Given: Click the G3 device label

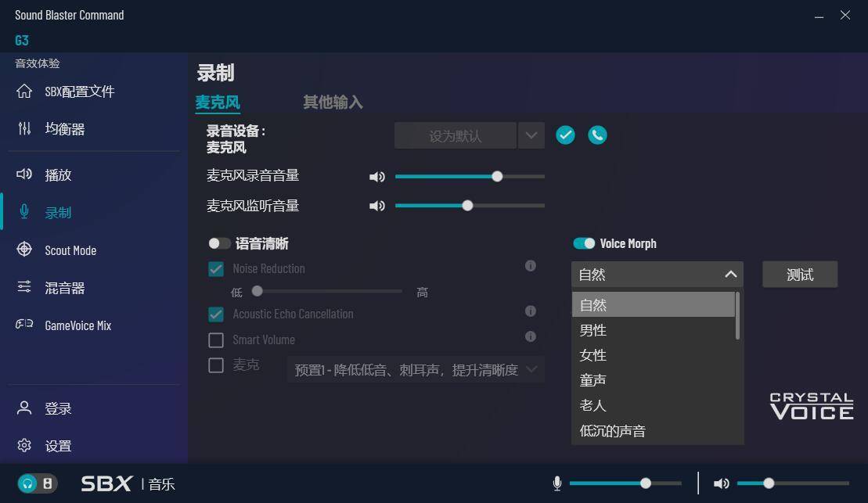Looking at the screenshot, I should point(22,41).
